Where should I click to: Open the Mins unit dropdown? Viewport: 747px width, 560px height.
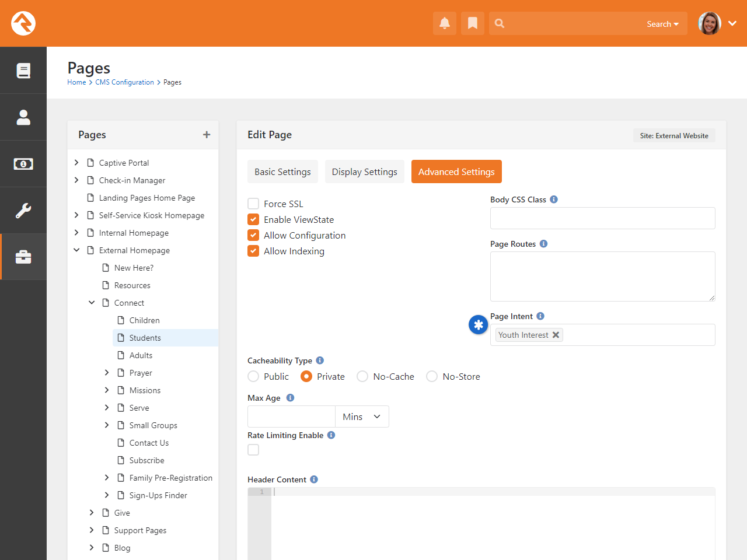(x=362, y=416)
